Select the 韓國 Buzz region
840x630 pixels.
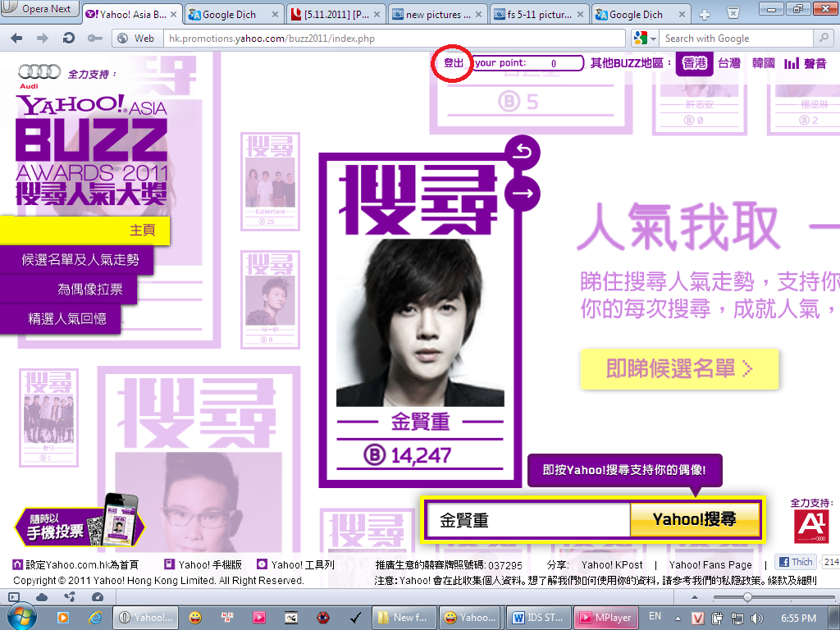(x=764, y=63)
